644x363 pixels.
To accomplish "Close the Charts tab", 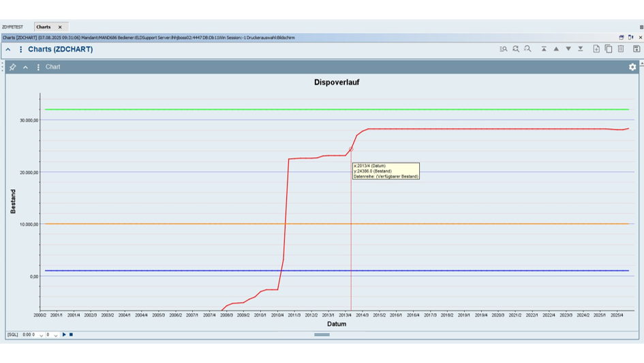I will 60,27.
